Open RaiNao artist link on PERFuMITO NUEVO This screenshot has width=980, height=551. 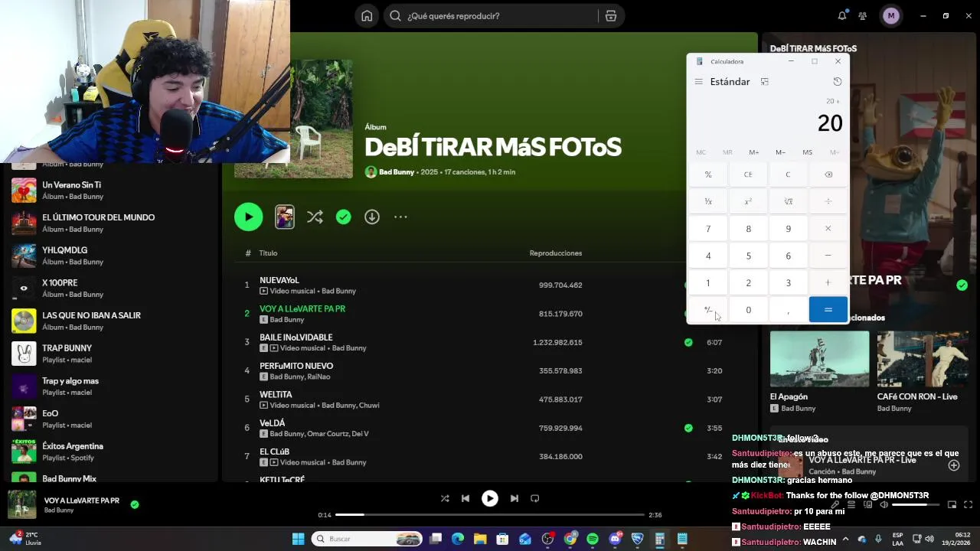[x=319, y=377]
